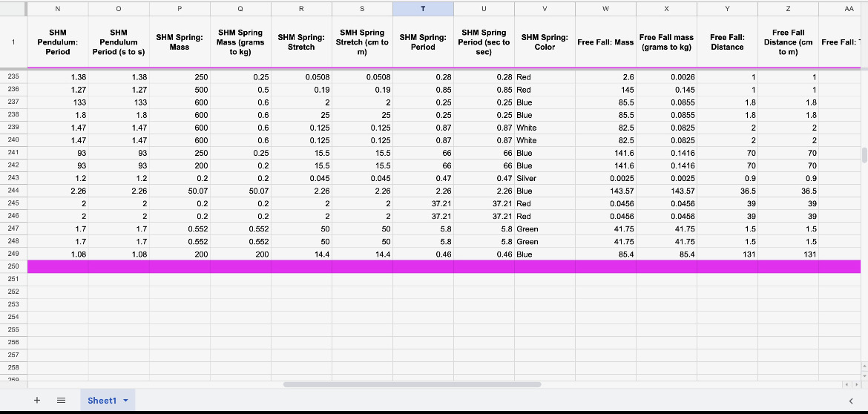This screenshot has width=868, height=414.
Task: Click the 'SHM Spring: Period' header cell
Action: [x=424, y=42]
